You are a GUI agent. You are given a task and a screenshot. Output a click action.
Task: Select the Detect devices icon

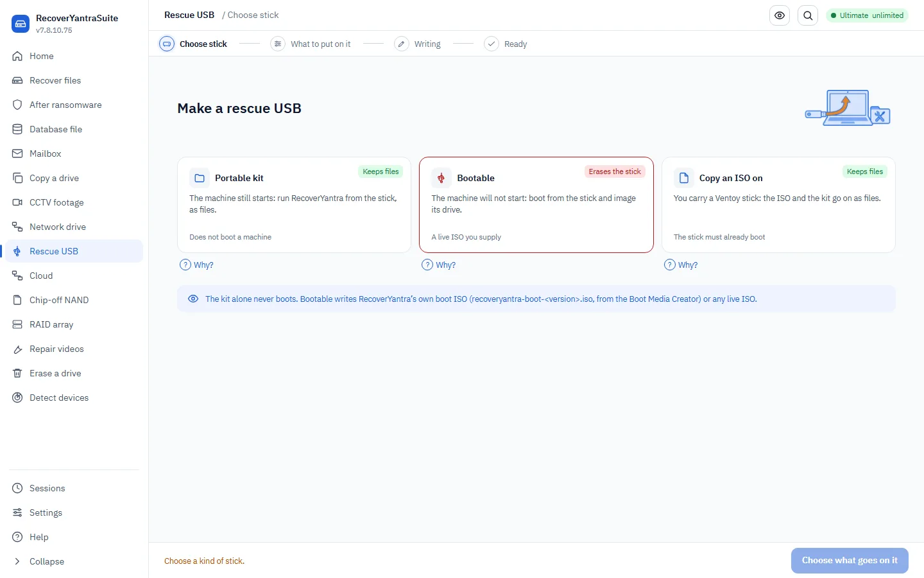click(17, 398)
